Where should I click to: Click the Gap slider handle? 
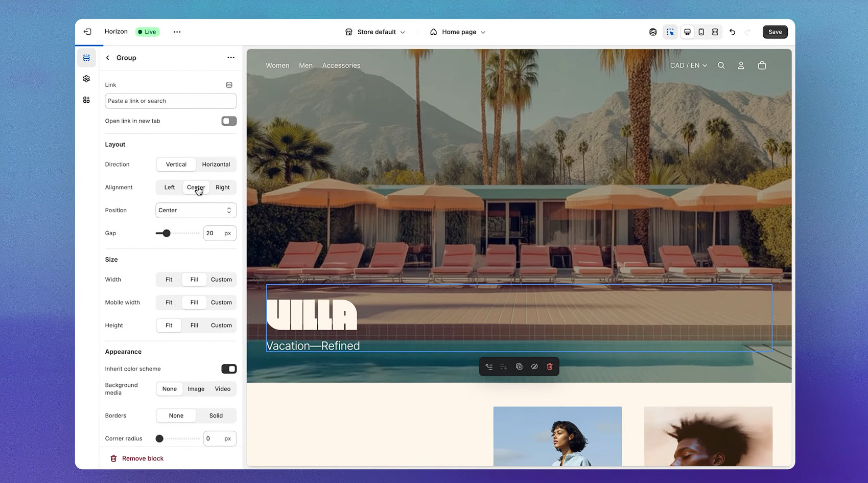pos(167,233)
